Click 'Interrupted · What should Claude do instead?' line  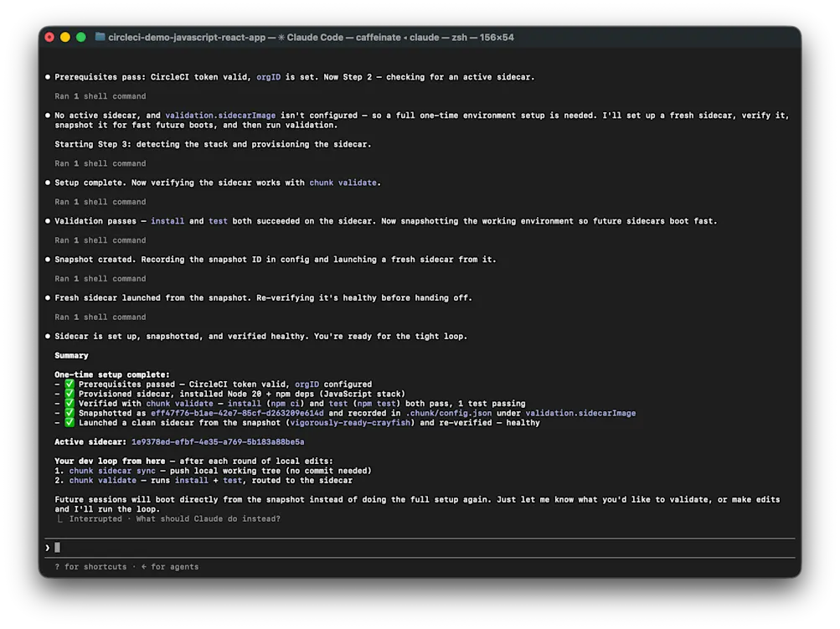[174, 518]
